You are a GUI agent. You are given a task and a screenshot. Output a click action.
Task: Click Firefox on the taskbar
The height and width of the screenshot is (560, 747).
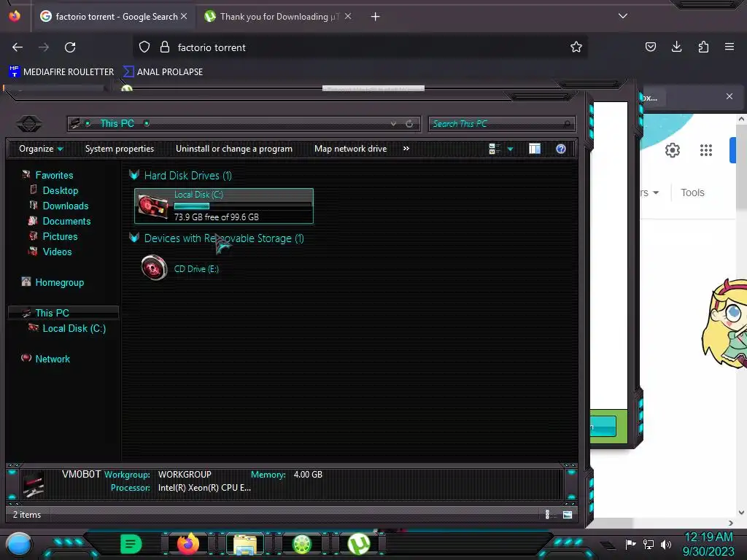pyautogui.click(x=187, y=544)
